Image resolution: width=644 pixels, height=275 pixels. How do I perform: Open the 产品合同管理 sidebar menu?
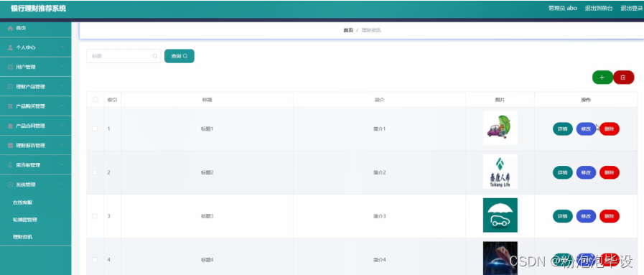(35, 126)
